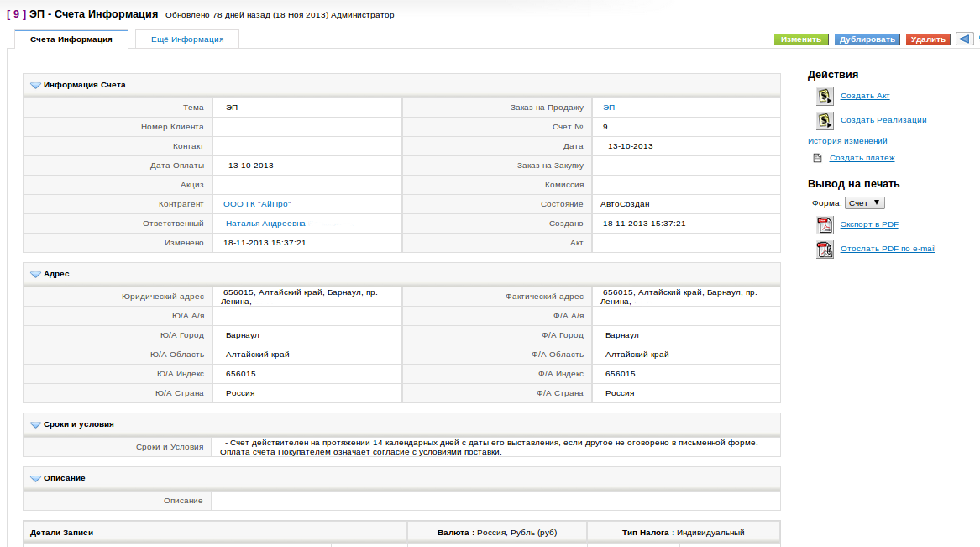Click the Состояние value АвтоСоздан
Viewport: 980px width, 547px height.
pyautogui.click(x=625, y=204)
